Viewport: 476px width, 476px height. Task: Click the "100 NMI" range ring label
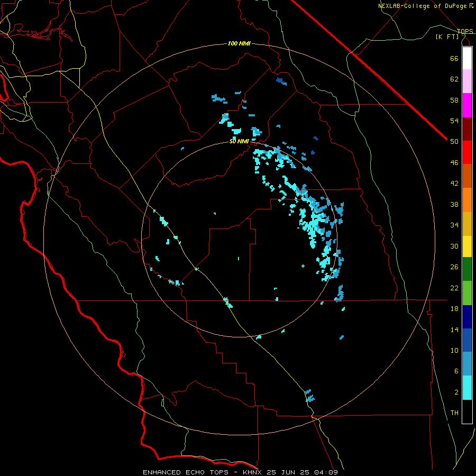239,44
